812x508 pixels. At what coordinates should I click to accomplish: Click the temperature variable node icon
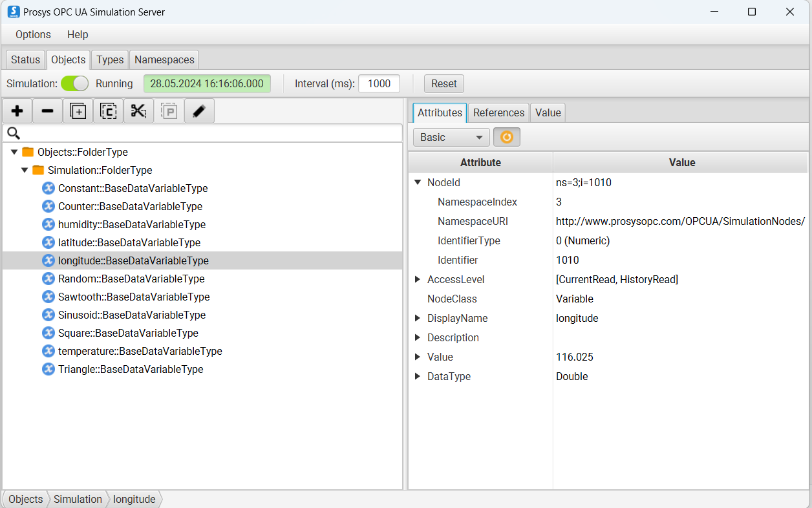tap(48, 351)
